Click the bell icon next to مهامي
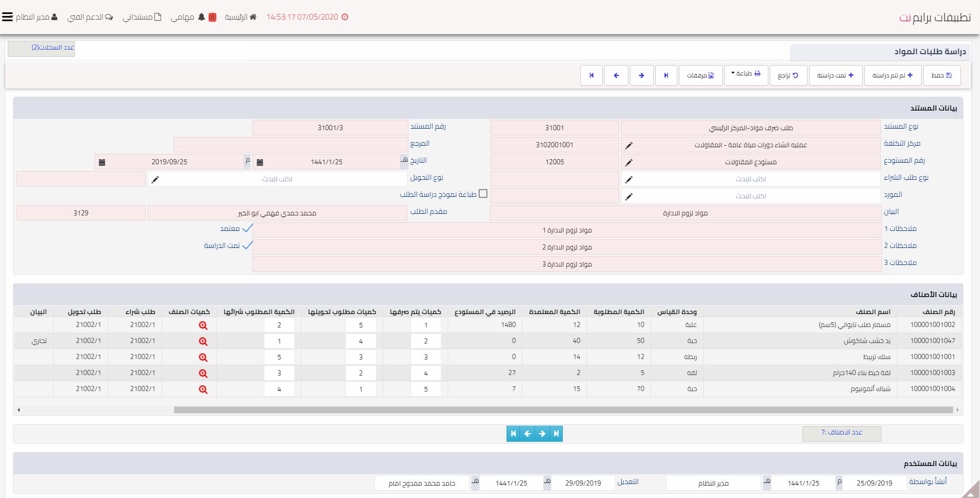 (x=201, y=17)
